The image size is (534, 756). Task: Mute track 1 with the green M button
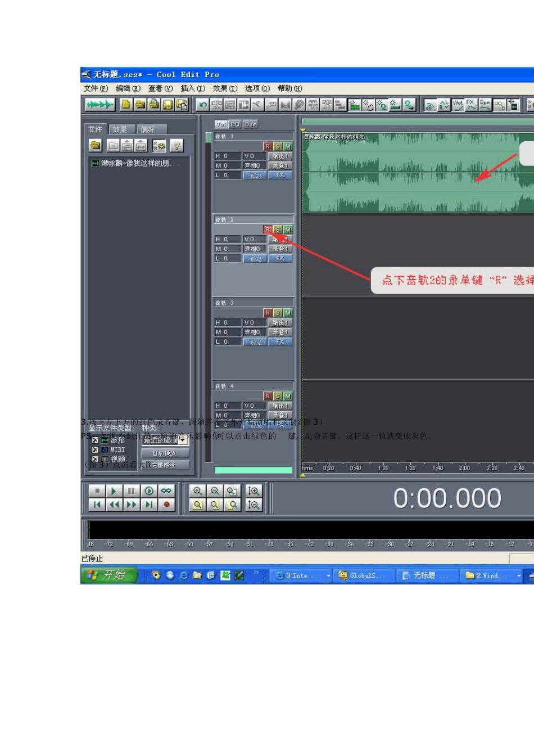pyautogui.click(x=288, y=146)
